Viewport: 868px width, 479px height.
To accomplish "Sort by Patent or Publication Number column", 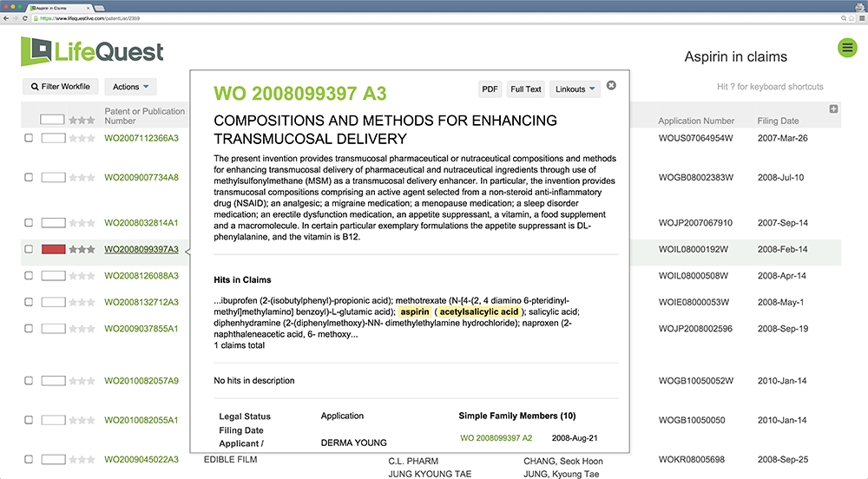I will coord(144,115).
